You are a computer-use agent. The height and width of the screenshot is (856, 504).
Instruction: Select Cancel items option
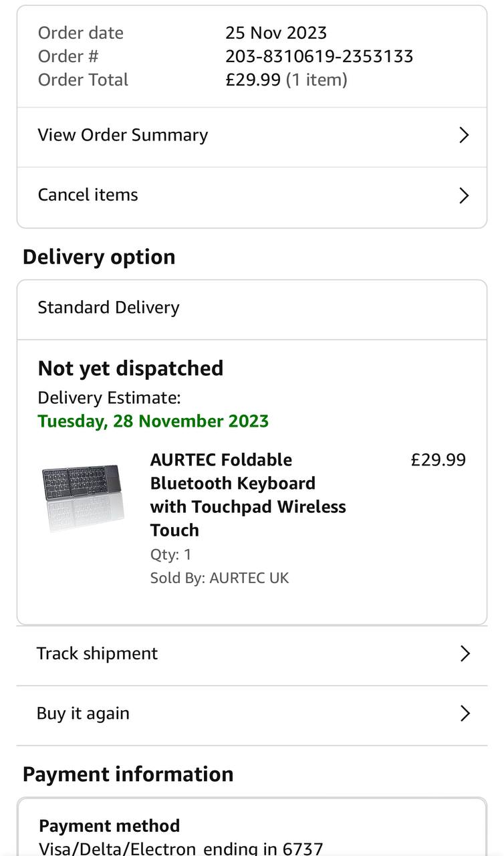coord(88,195)
